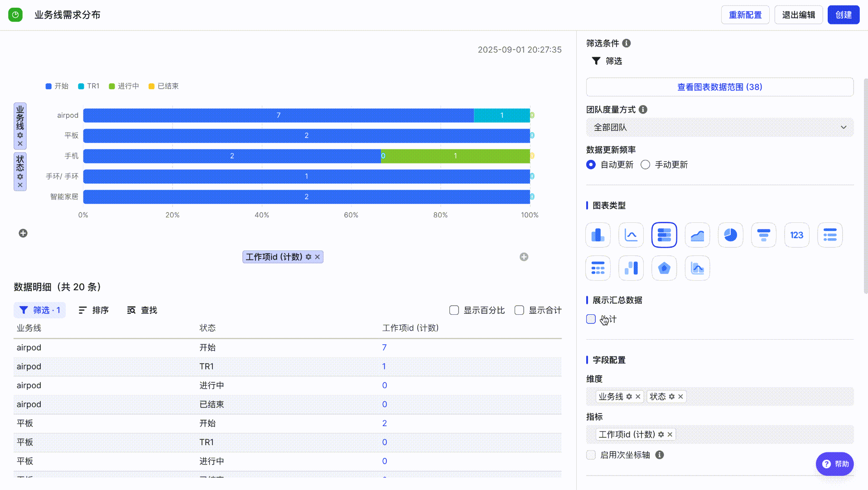This screenshot has height=490, width=868.
Task: Select the list chart type
Action: 829,235
